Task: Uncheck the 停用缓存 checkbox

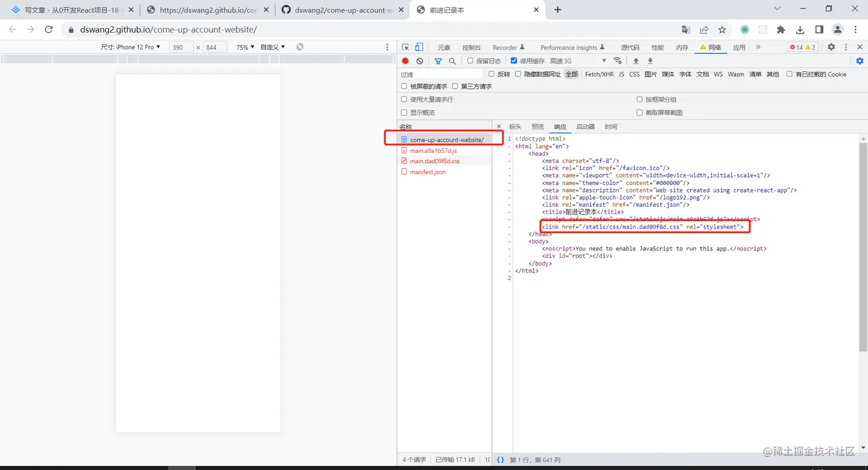Action: (x=514, y=61)
